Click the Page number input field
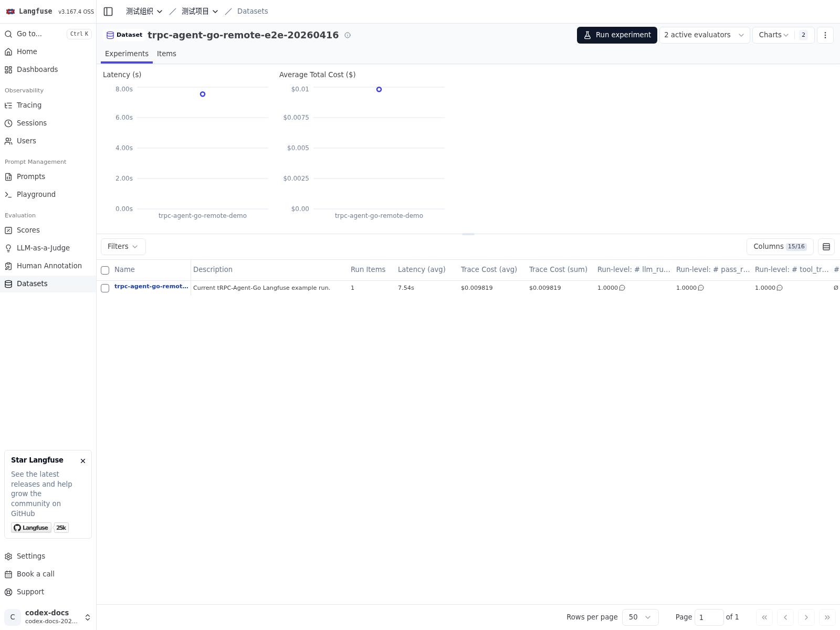This screenshot has height=630, width=840. pyautogui.click(x=708, y=617)
